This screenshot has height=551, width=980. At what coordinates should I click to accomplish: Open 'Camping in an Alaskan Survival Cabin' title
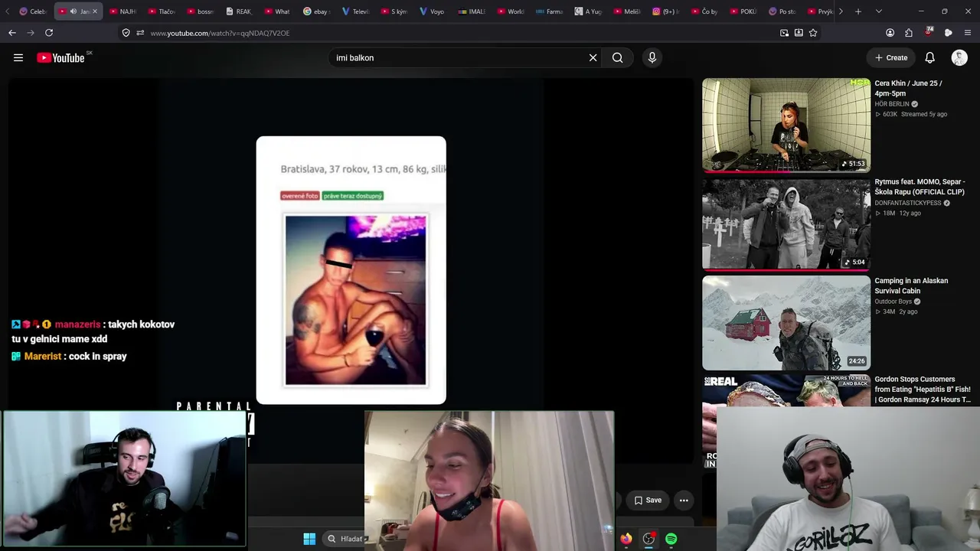(x=911, y=285)
